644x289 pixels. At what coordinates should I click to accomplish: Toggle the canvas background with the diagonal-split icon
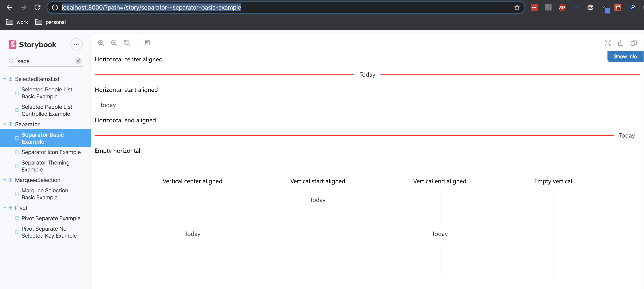[x=147, y=42]
